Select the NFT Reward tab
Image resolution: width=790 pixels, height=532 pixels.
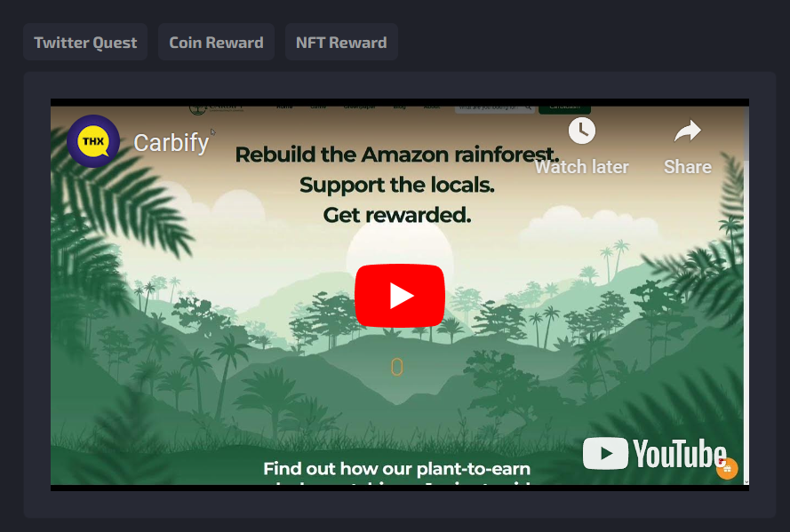[341, 43]
